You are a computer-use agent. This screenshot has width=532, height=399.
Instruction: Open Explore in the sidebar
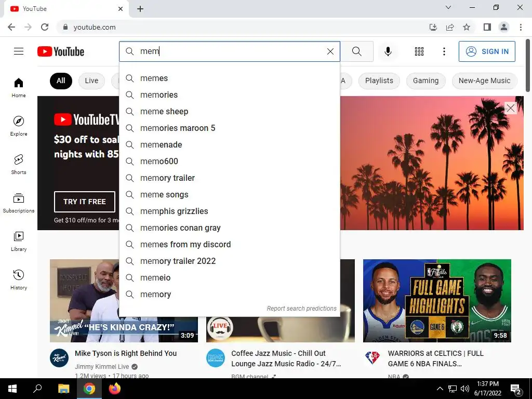[19, 126]
